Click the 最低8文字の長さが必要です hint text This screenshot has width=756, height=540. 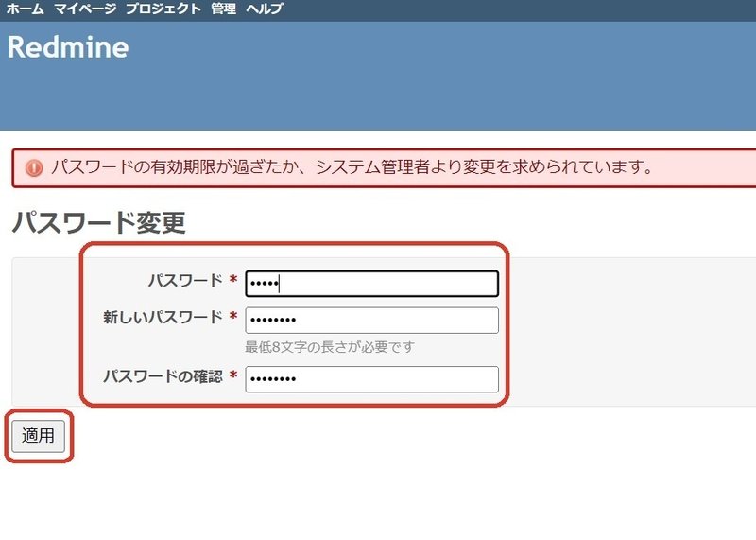click(330, 347)
